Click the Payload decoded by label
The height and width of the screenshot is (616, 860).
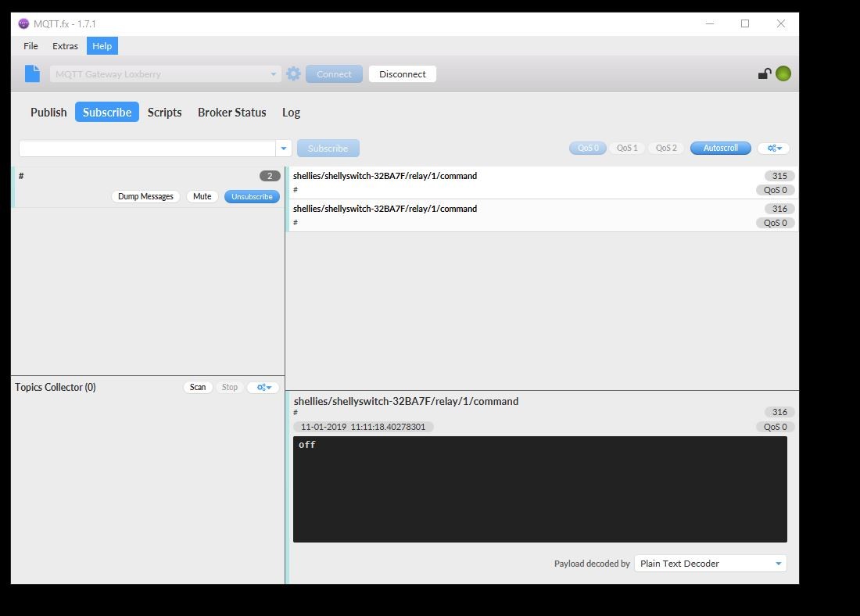tap(592, 564)
